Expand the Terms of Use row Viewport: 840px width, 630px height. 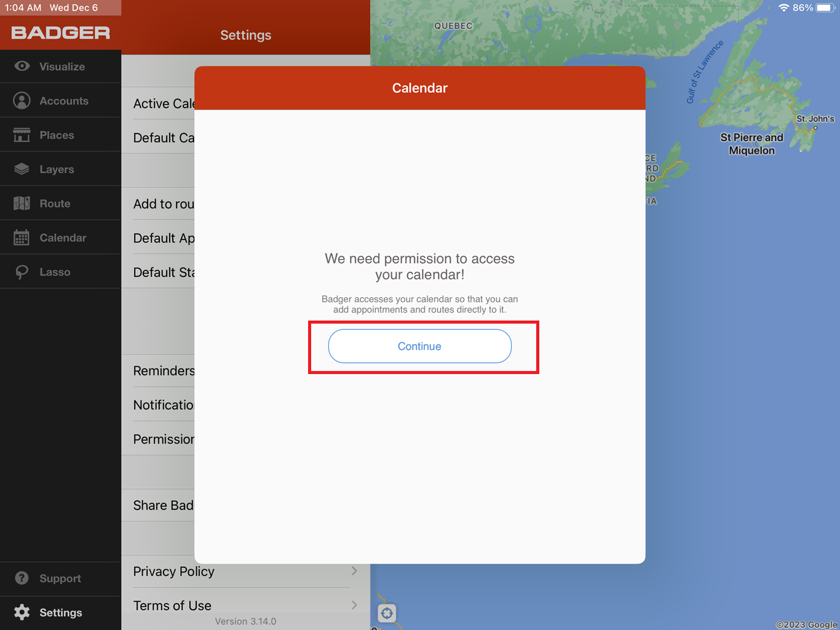click(x=245, y=605)
